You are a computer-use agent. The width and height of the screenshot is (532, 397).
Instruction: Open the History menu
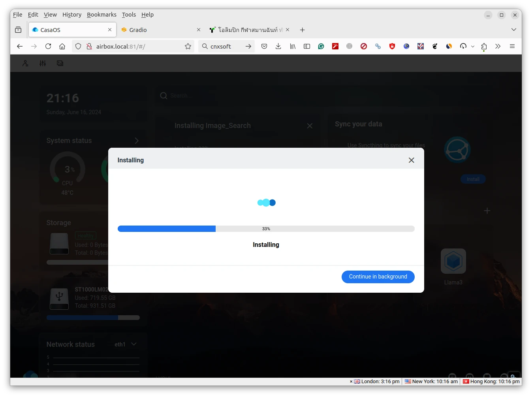click(72, 15)
